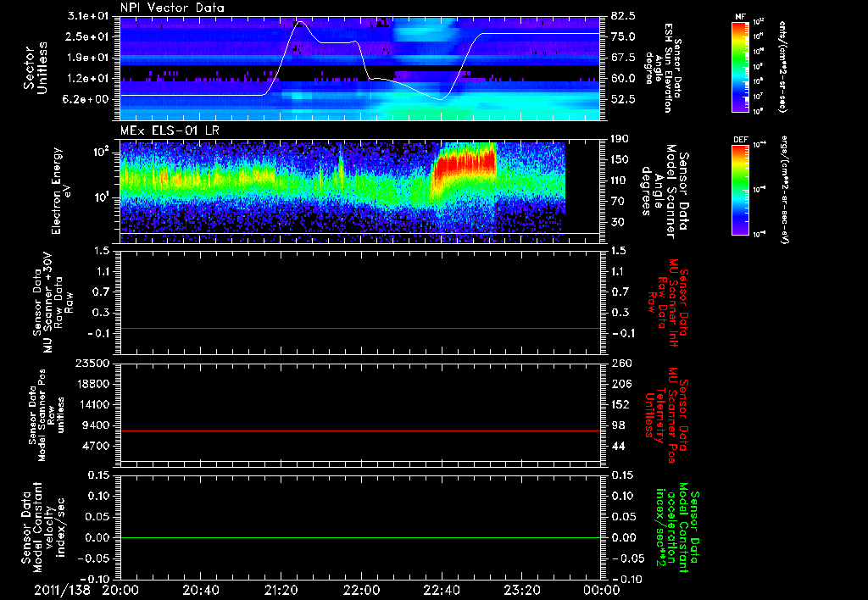Screen dimensions: 868x600
Task: Select the NPI Vector Data panel title
Action: tap(170, 7)
